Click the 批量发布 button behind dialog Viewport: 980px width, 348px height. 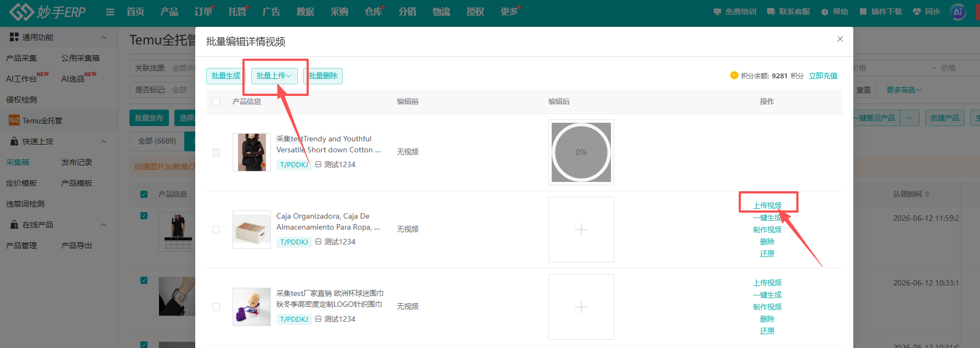tap(149, 118)
